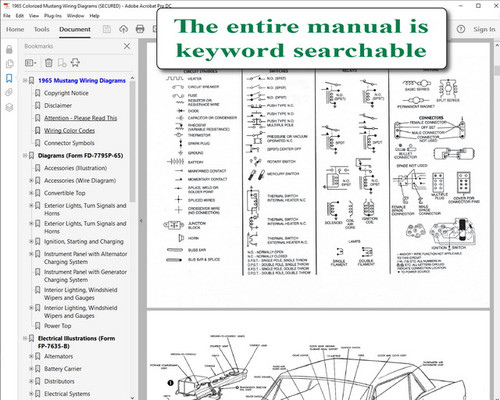
Task: Open the attachments paperclip icon
Action: coord(9,92)
